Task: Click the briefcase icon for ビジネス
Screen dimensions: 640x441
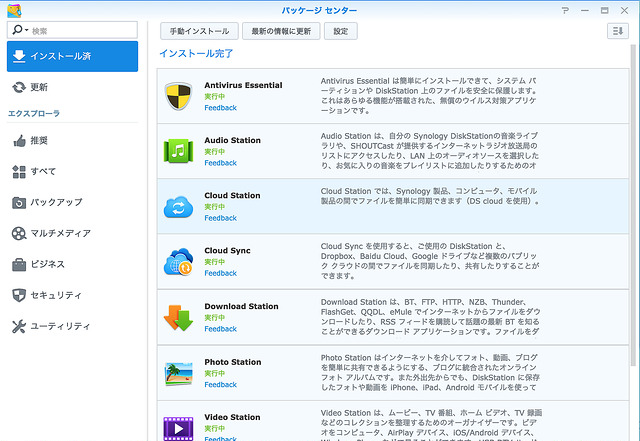Action: [x=19, y=265]
